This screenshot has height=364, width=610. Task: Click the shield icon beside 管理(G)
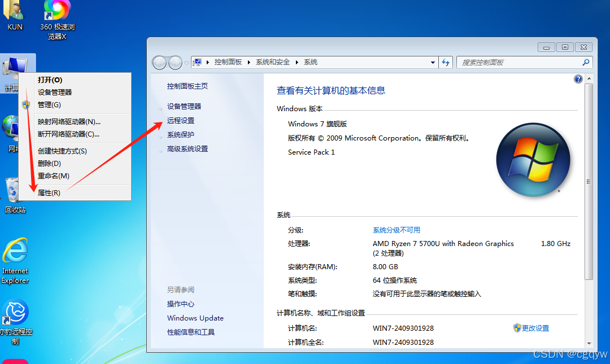pyautogui.click(x=26, y=104)
